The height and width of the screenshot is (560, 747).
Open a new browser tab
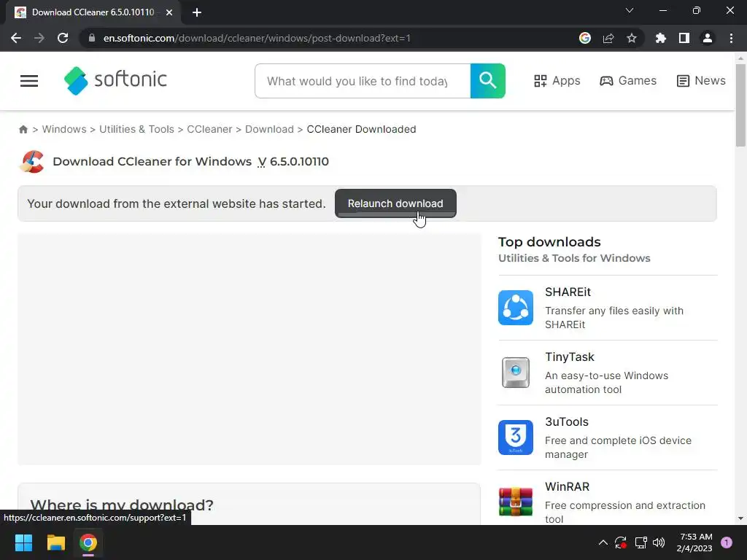pos(197,12)
